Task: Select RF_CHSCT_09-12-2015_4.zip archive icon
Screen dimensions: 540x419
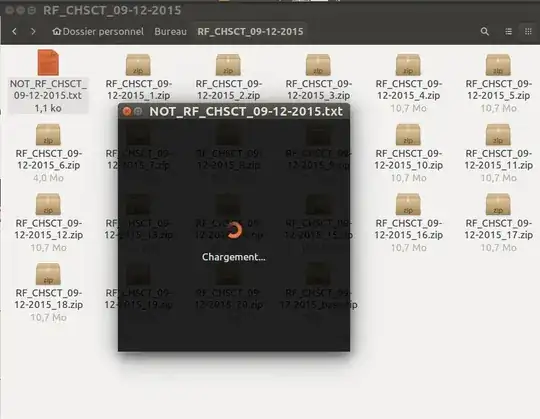Action: [x=408, y=65]
